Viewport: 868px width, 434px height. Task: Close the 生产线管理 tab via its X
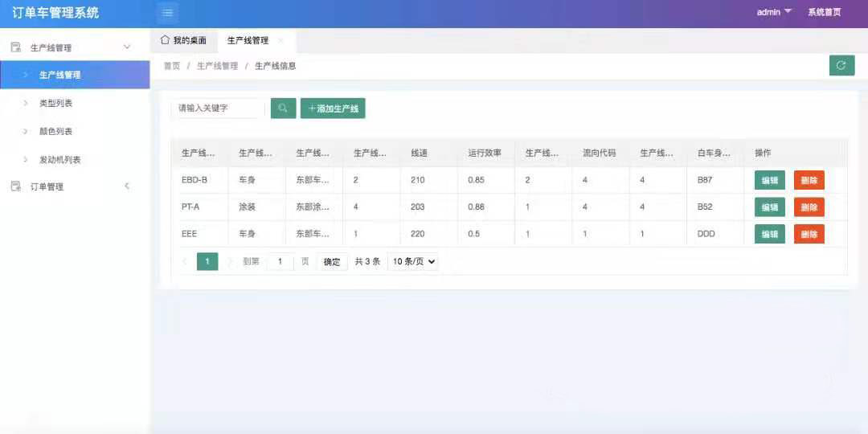coord(280,40)
